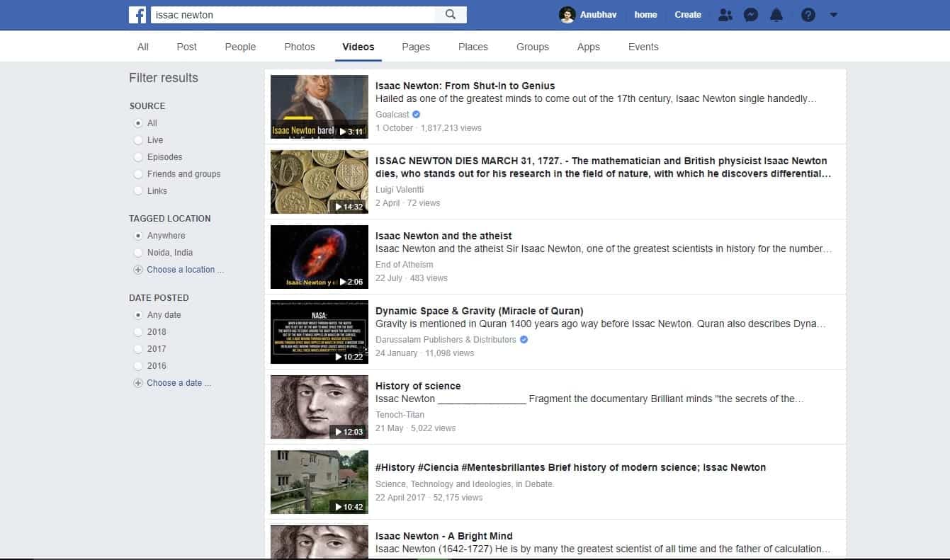Viewport: 950px width, 560px height.
Task: Open Messenger from the top bar
Action: (750, 14)
